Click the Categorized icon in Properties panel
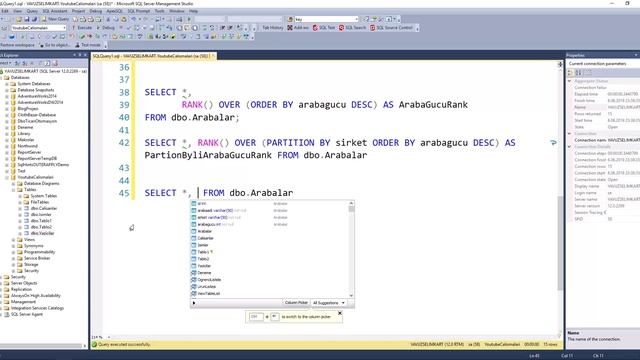Image resolution: width=640 pixels, height=360 pixels. coord(571,73)
